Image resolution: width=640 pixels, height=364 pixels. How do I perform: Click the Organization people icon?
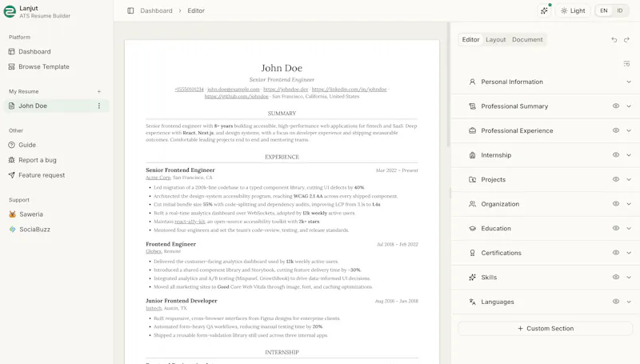pos(472,204)
